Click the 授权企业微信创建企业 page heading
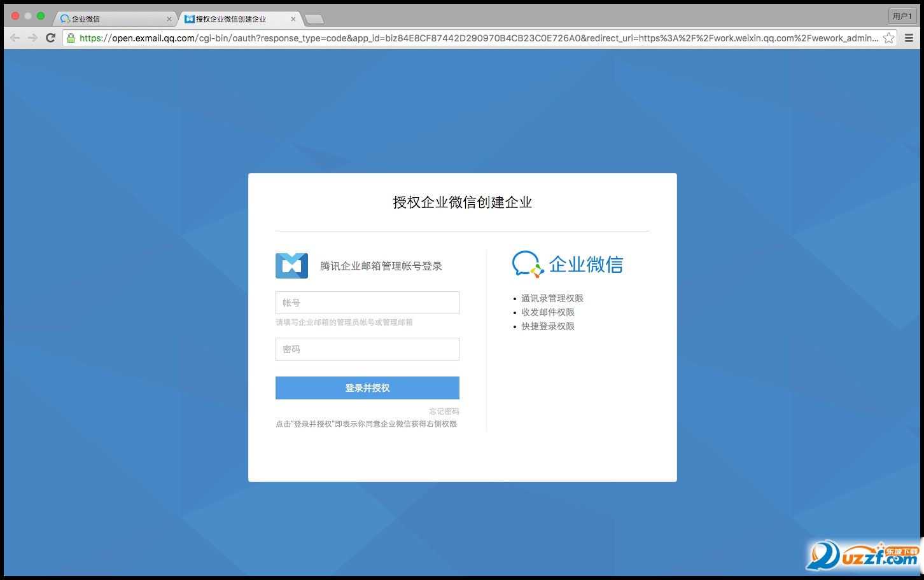This screenshot has height=580, width=924. pyautogui.click(x=463, y=202)
